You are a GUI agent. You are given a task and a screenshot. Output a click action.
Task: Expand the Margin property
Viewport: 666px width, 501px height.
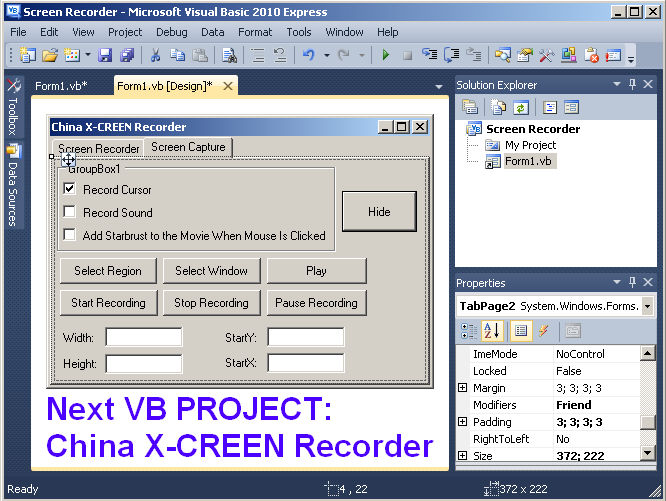[x=462, y=388]
